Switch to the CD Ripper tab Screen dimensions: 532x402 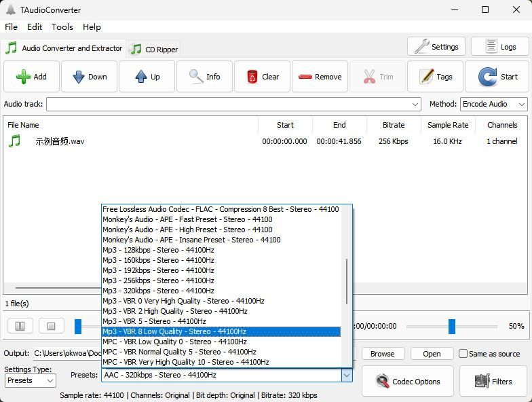click(155, 50)
